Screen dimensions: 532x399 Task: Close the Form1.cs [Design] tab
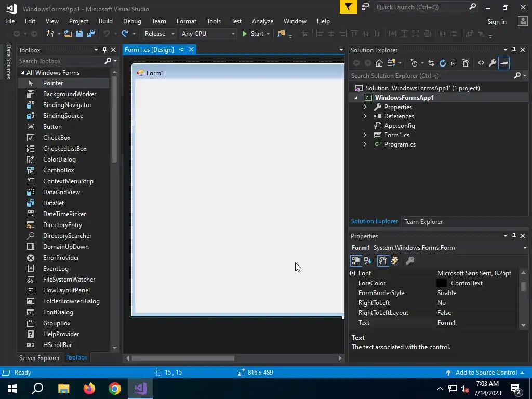191,49
